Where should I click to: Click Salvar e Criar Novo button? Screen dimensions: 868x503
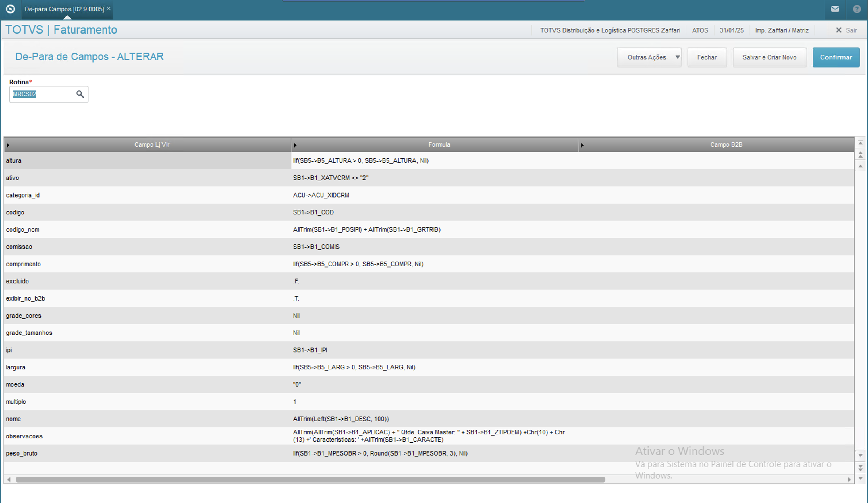(x=769, y=57)
